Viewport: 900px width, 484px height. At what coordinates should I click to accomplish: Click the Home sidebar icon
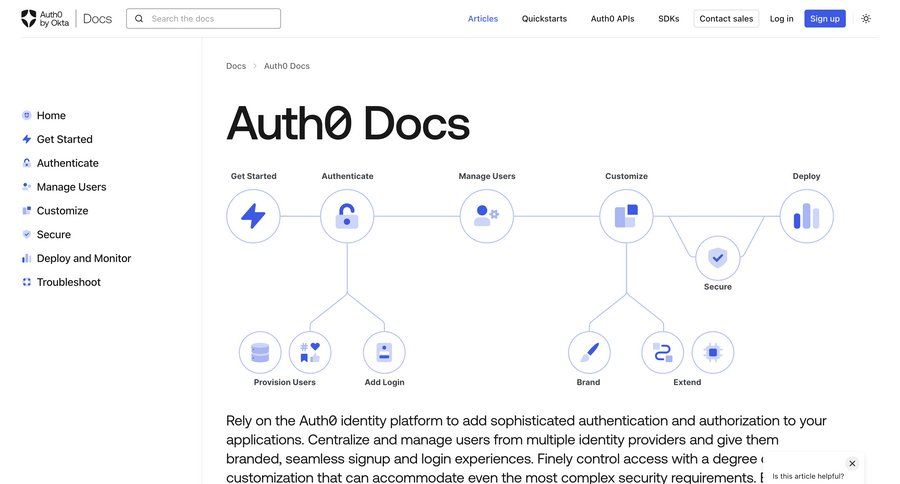(26, 115)
